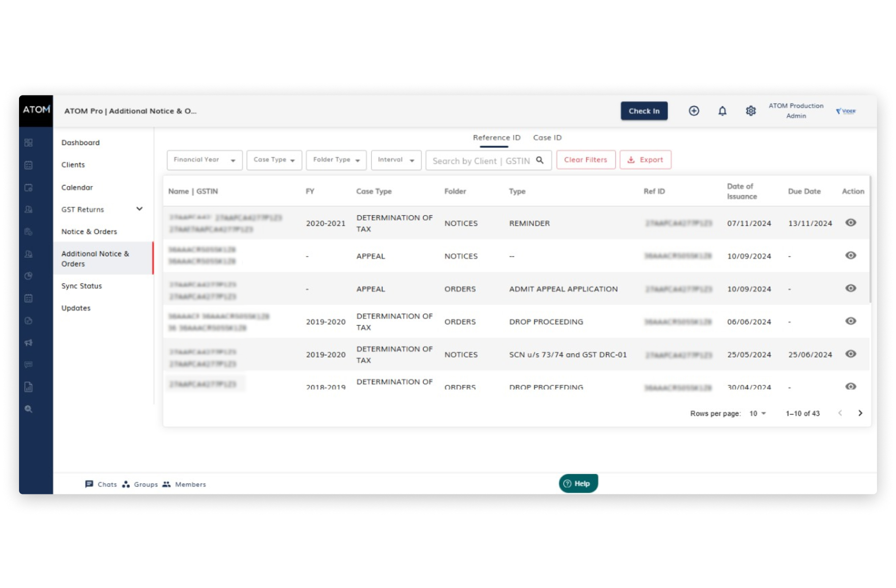This screenshot has height=588, width=896.
Task: Open Updates in the side menu
Action: click(76, 308)
